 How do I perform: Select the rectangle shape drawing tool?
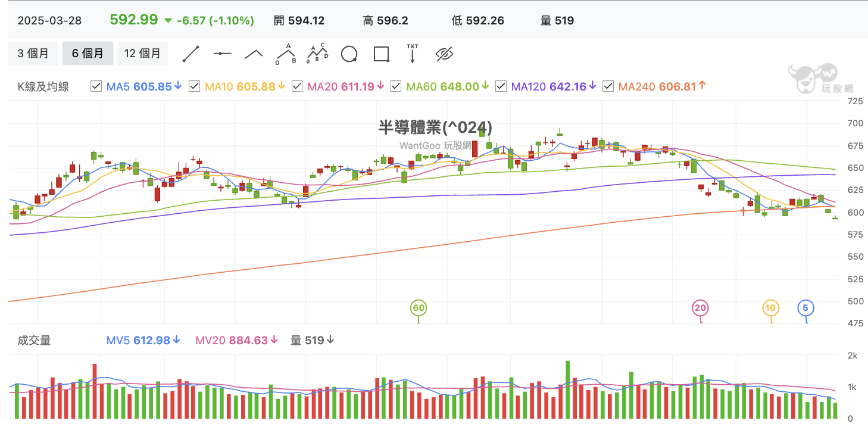pos(381,54)
